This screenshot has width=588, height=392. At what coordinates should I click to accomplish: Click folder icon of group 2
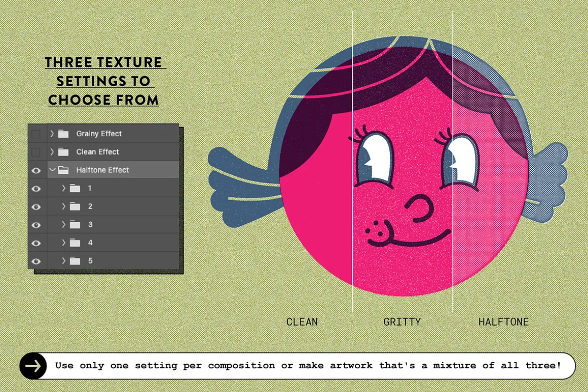tap(75, 206)
